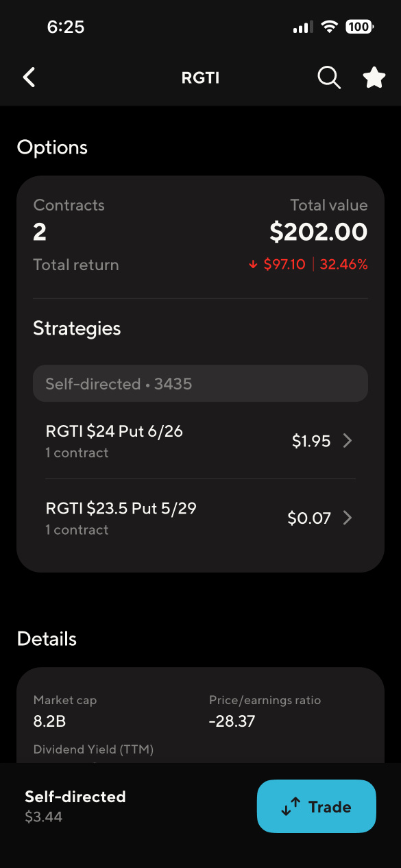Tap the Market cap 8.2B detail
The image size is (401, 868).
65,711
